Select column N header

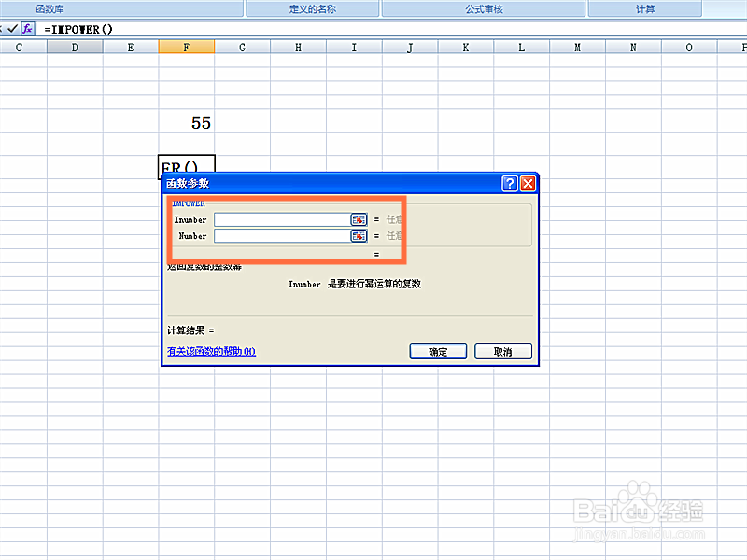click(633, 48)
